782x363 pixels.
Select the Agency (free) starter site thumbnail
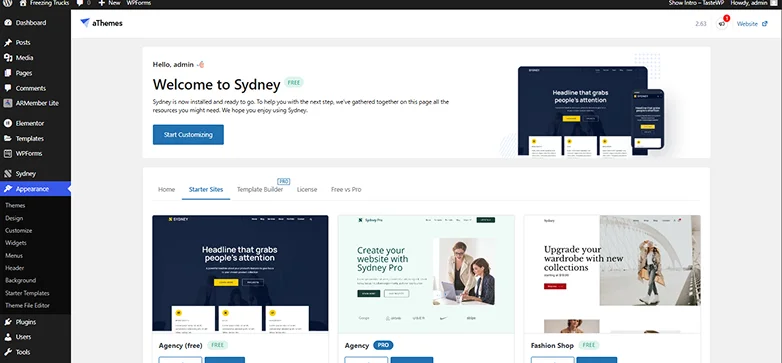240,273
